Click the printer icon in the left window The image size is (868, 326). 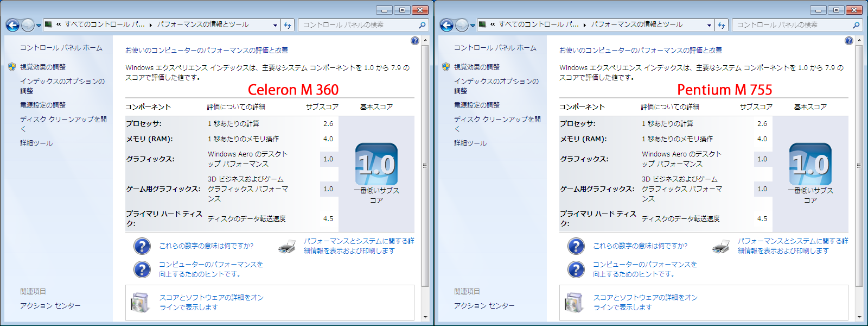click(x=287, y=247)
